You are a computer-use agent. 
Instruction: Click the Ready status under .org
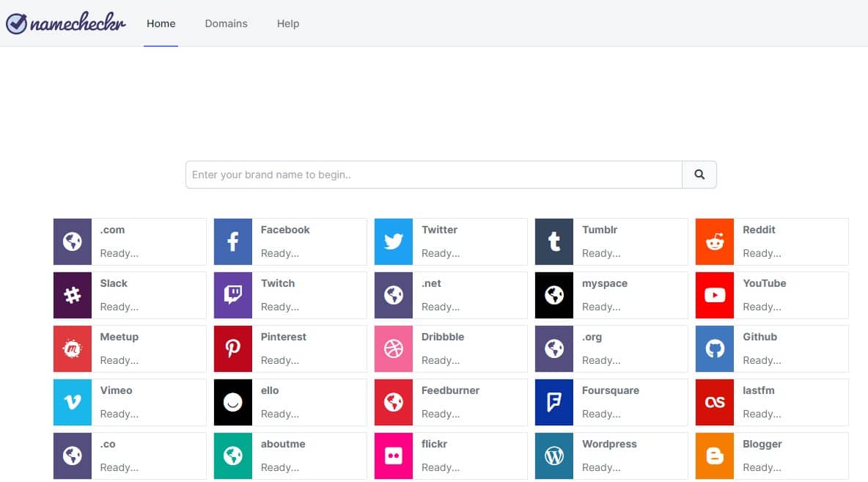[x=601, y=361]
